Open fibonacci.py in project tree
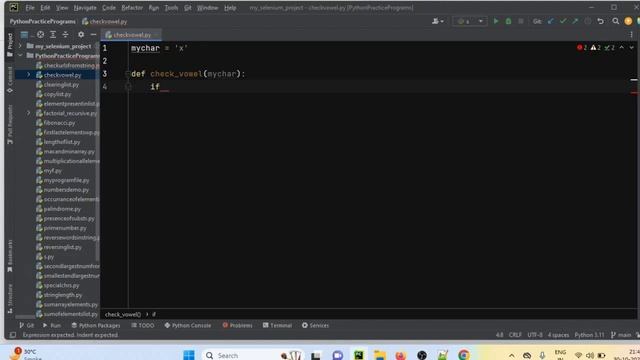This screenshot has width=640, height=360. coord(59,123)
